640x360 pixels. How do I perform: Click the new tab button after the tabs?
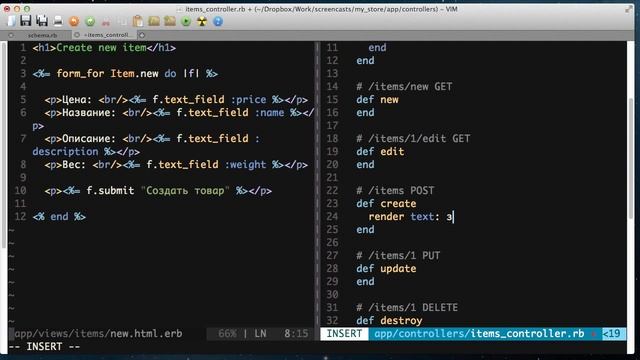pos(142,35)
